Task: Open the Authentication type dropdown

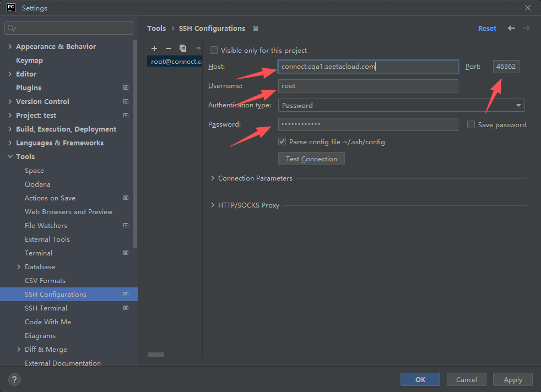Action: pyautogui.click(x=402, y=105)
